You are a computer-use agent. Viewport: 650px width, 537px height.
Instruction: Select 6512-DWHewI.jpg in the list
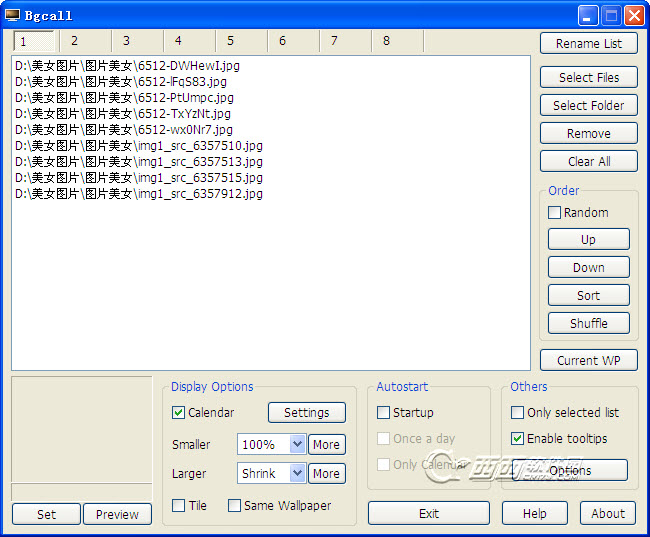128,66
